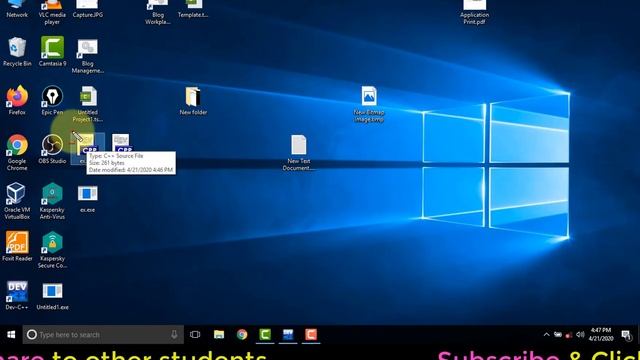
Task: Open File Explorer from the taskbar
Action: pyautogui.click(x=219, y=335)
